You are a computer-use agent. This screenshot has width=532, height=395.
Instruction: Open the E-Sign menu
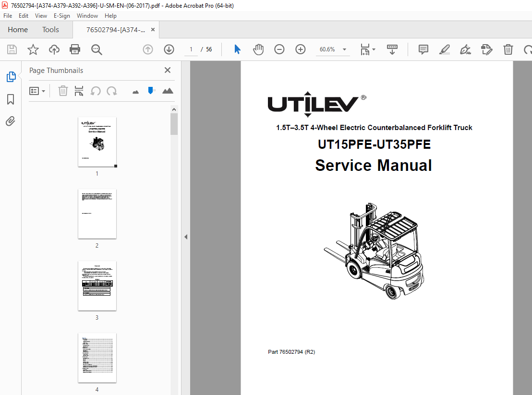(62, 15)
